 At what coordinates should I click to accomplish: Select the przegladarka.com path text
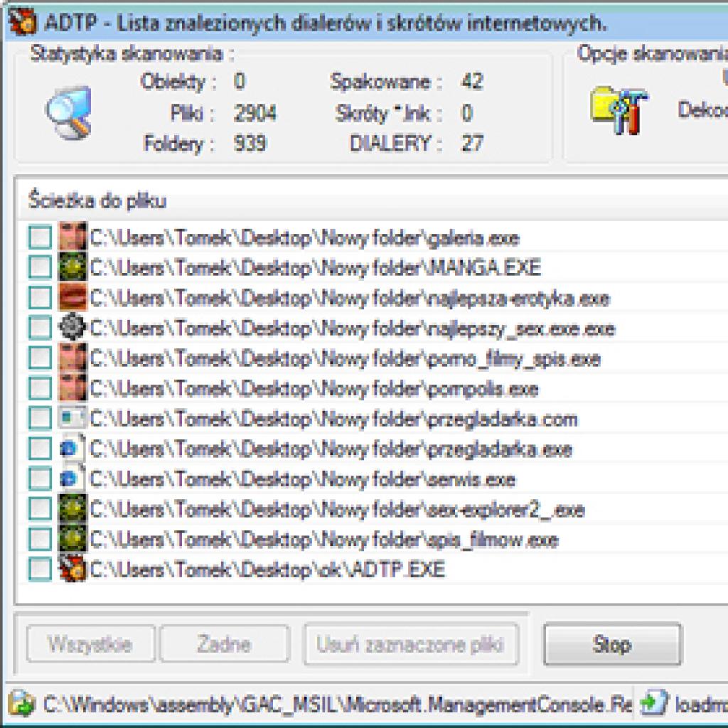point(334,419)
